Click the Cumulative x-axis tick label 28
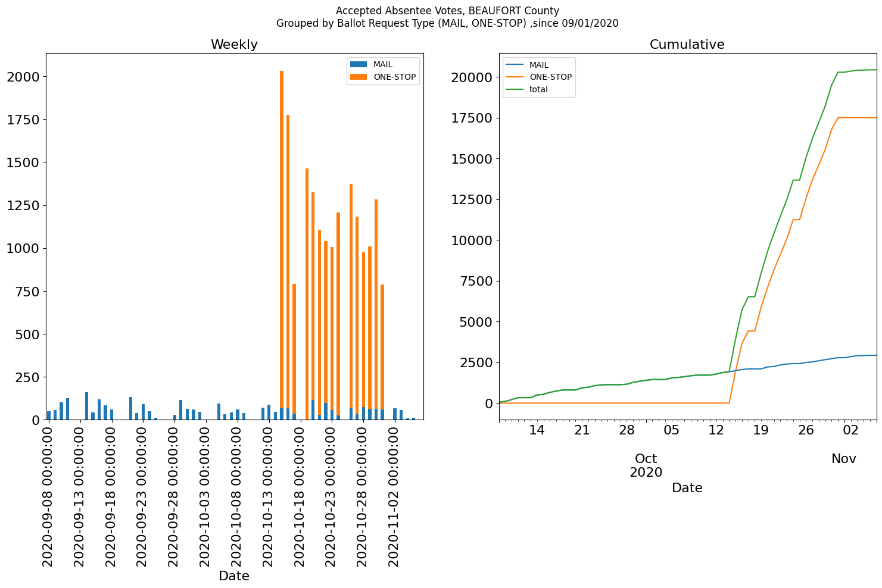The width and height of the screenshot is (882, 588). click(627, 430)
